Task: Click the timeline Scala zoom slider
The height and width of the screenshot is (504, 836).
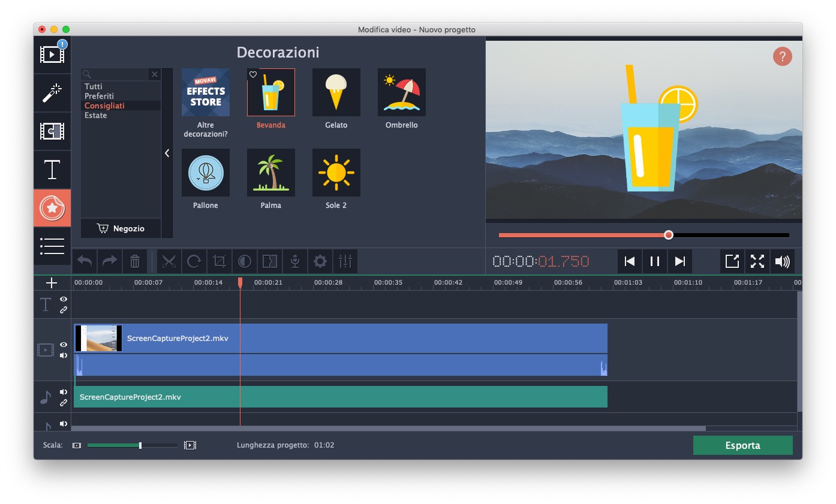Action: pyautogui.click(x=140, y=445)
